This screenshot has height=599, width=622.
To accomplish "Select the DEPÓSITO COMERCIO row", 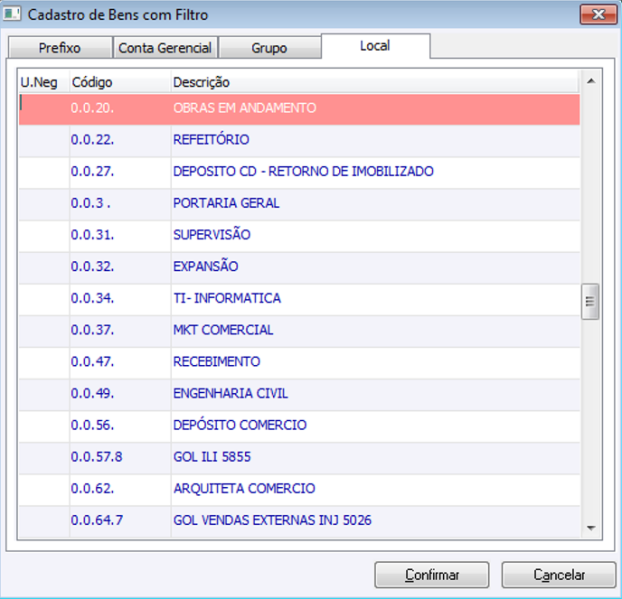I will pyautogui.click(x=299, y=426).
